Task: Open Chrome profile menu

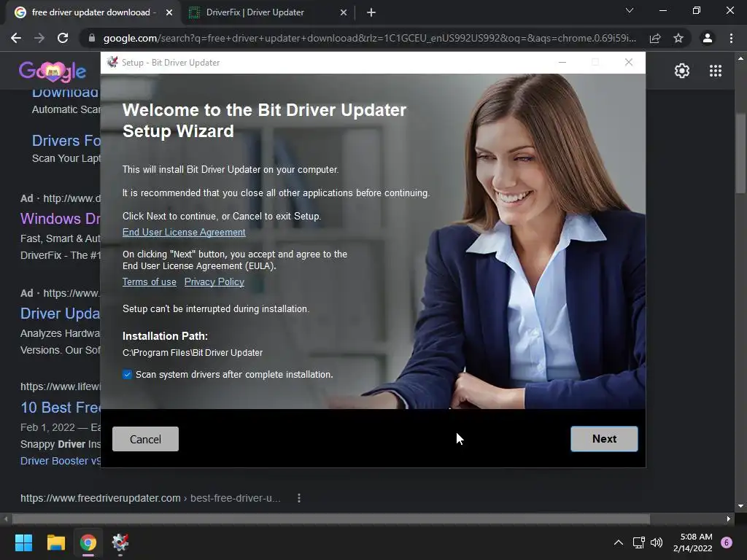Action: [708, 38]
